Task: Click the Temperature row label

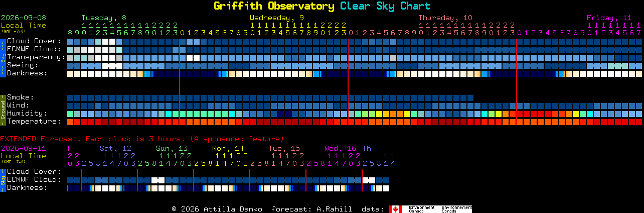Action: pos(34,121)
